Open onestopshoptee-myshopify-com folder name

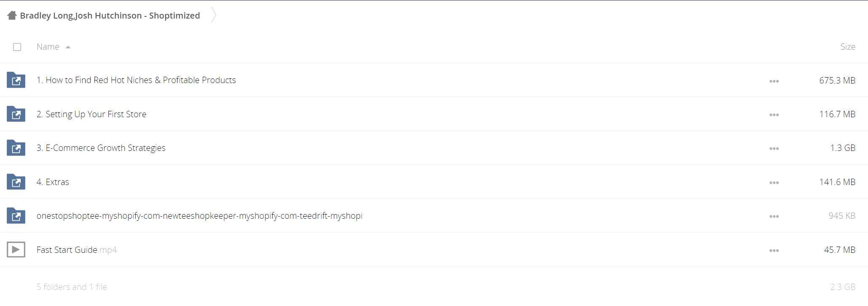coord(199,216)
